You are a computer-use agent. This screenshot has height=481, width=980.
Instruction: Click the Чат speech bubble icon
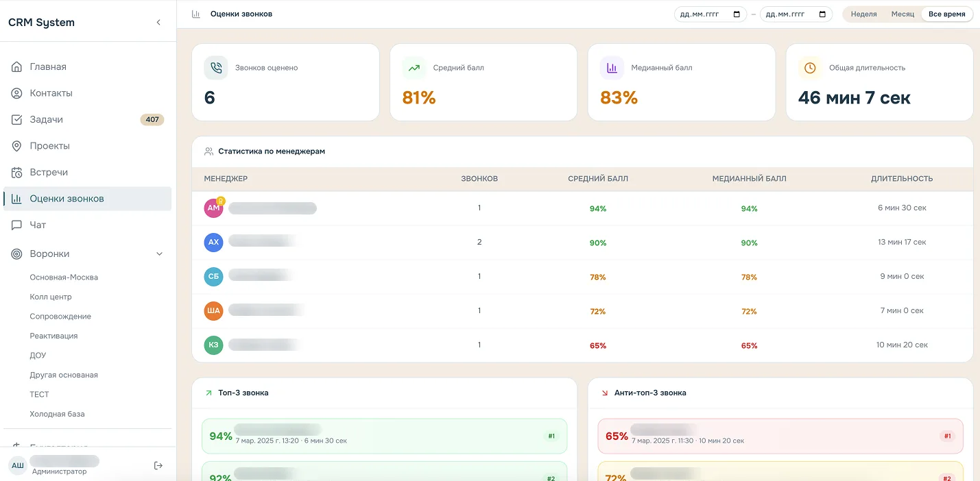point(17,225)
